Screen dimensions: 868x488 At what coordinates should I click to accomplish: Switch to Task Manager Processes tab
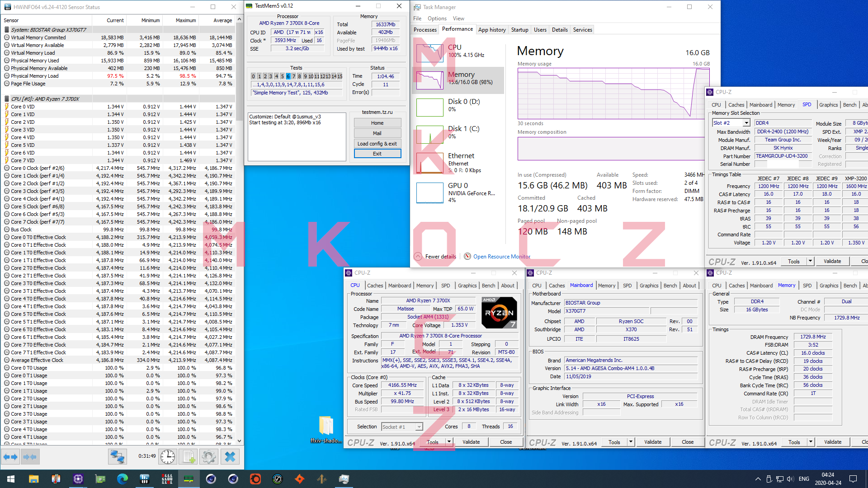[425, 30]
